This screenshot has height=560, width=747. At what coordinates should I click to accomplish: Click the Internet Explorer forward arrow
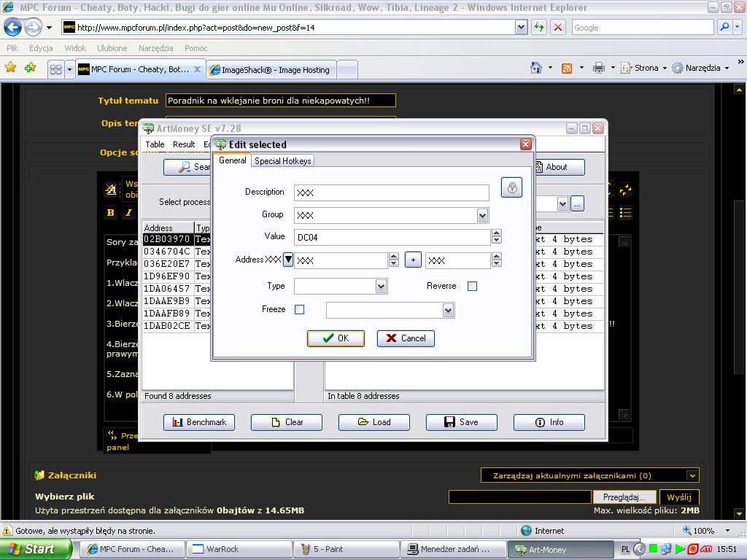click(33, 27)
